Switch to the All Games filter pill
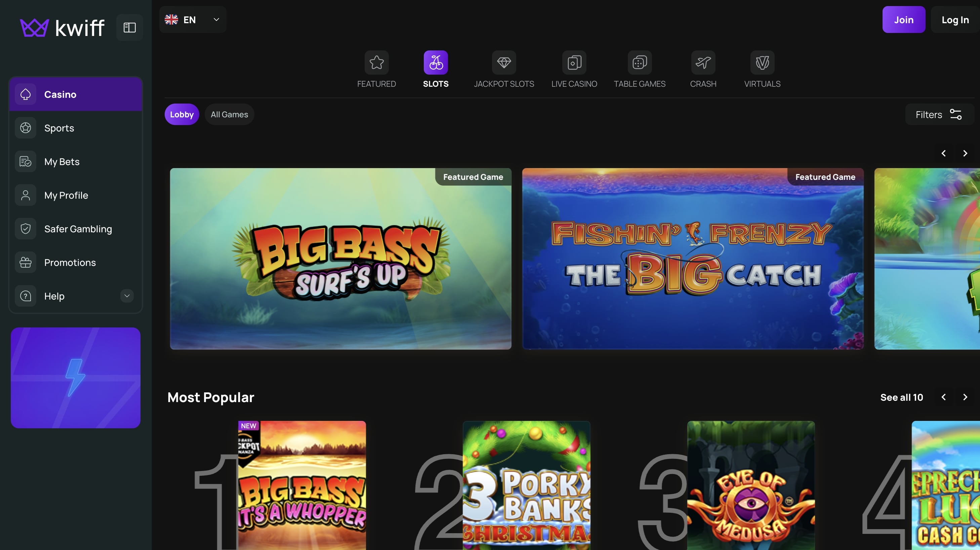 pyautogui.click(x=230, y=114)
